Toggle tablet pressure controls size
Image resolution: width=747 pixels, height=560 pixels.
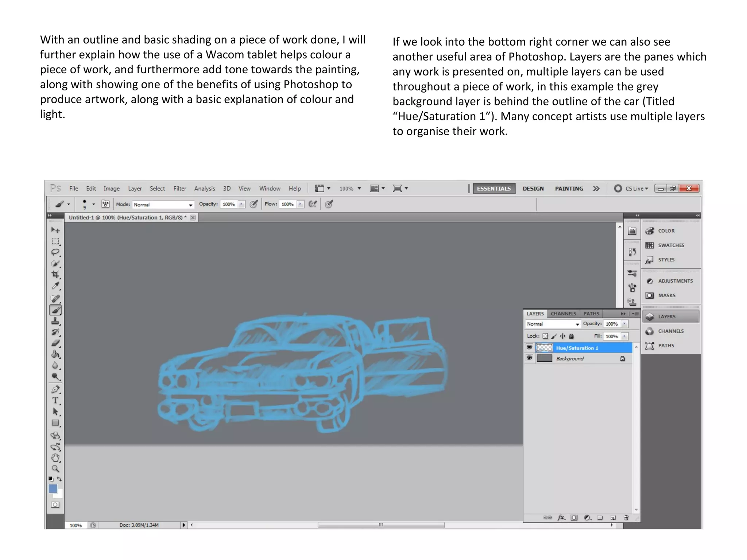329,204
